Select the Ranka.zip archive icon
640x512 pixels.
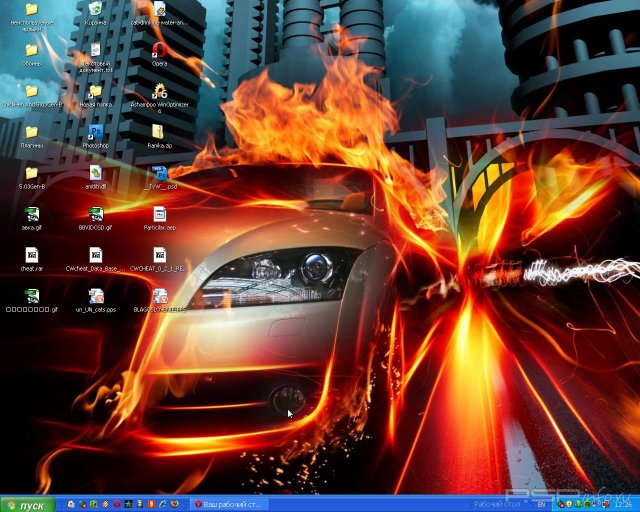pyautogui.click(x=159, y=133)
